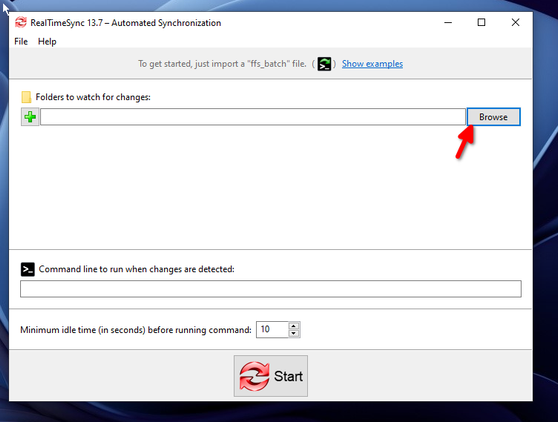
Task: Close the RealTimeSync window
Action: pos(515,22)
